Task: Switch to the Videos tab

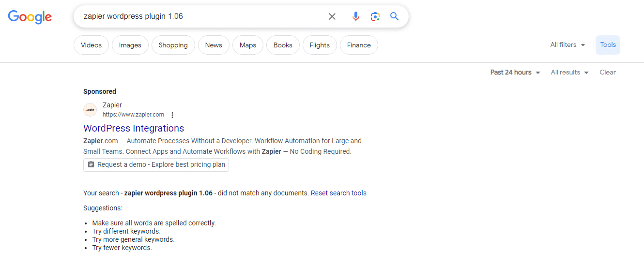Action: click(91, 45)
